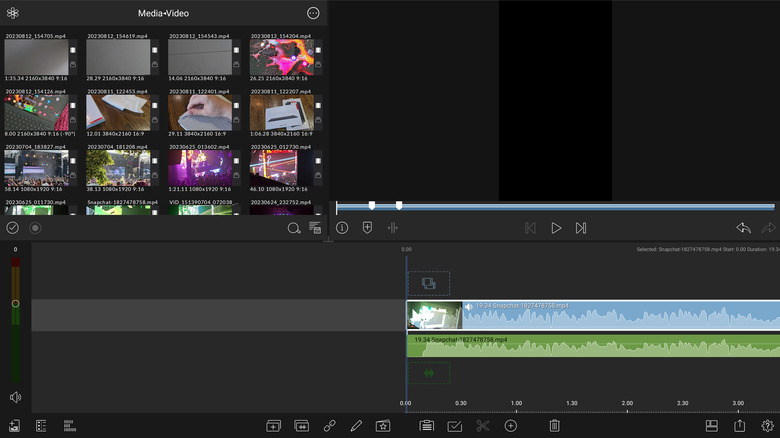Add a marker with the marker icon
The width and height of the screenshot is (780, 438).
point(368,228)
